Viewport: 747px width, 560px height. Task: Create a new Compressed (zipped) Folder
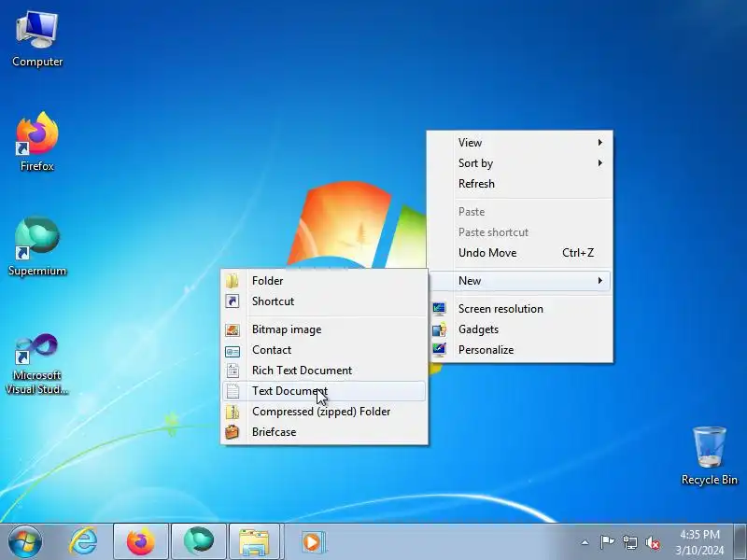point(324,412)
